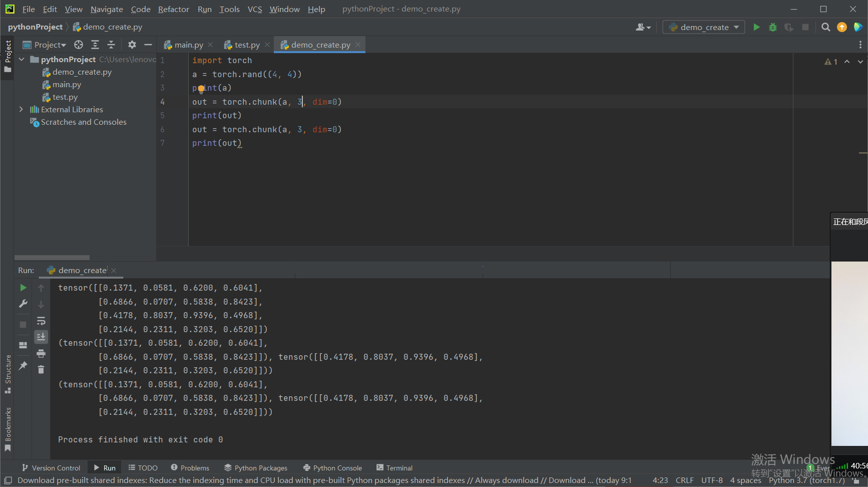This screenshot has width=868, height=487.
Task: Clear the Run console output
Action: [41, 369]
